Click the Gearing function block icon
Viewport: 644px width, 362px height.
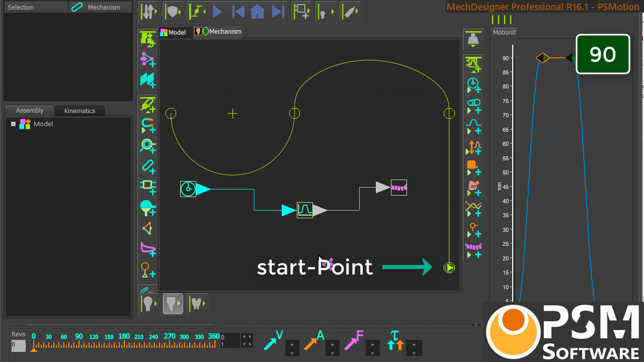(x=473, y=105)
